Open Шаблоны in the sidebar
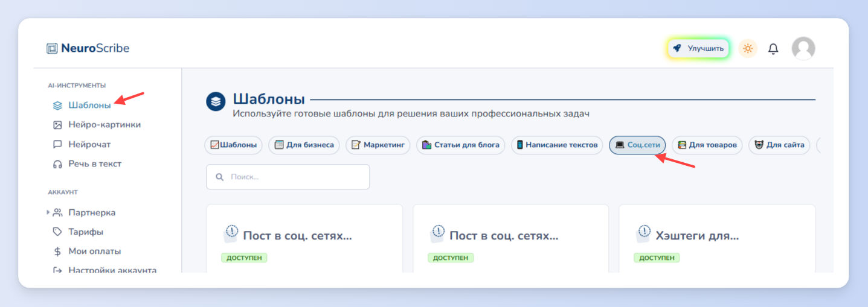Screen dimensions: 868x307 tap(89, 105)
